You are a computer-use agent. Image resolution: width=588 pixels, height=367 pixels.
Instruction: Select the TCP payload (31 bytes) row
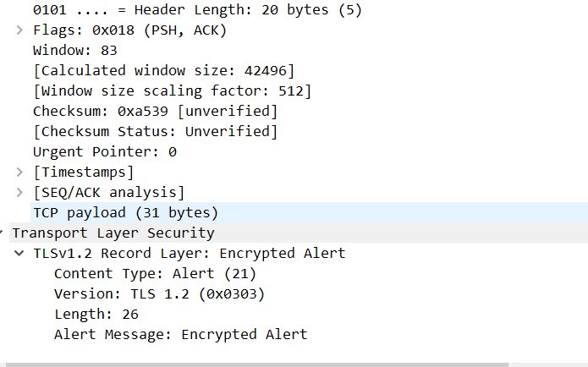[309, 212]
